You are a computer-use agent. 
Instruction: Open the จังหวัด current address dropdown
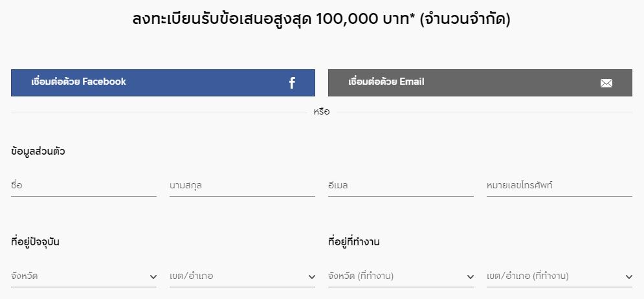(78, 276)
